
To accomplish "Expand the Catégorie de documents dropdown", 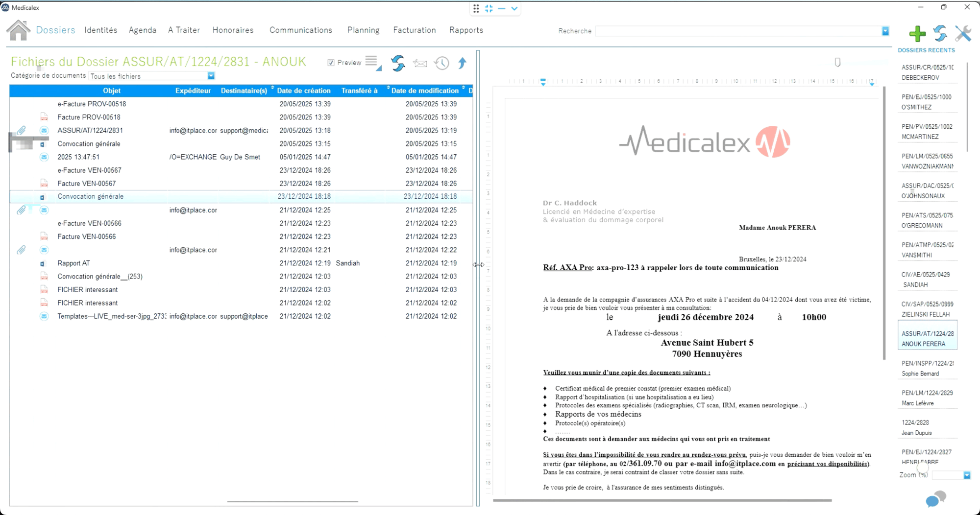I will pos(211,76).
